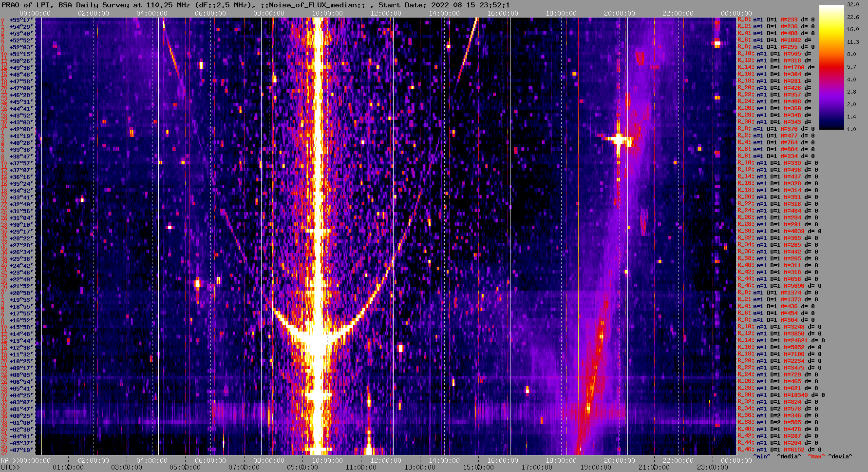Click the row statistic with M=578

778,409
